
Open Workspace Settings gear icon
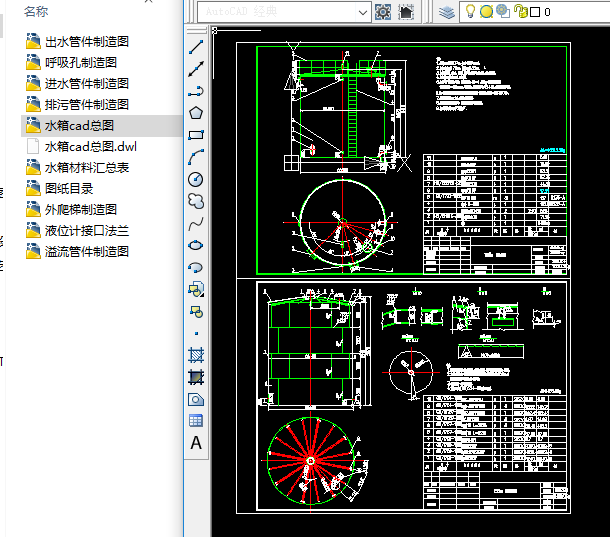point(383,12)
